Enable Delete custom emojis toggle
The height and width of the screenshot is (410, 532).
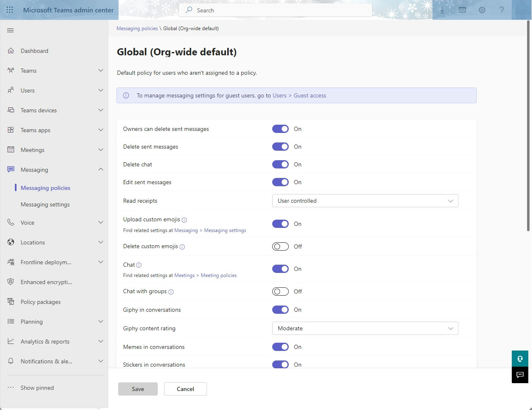(x=280, y=246)
